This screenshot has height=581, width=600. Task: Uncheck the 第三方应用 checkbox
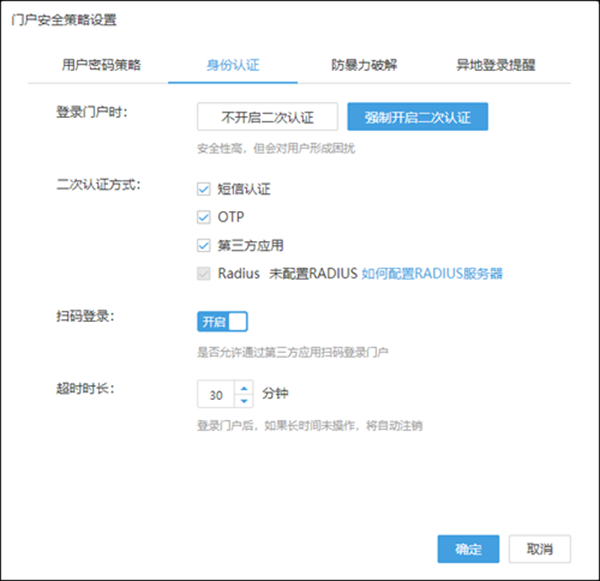tap(205, 244)
